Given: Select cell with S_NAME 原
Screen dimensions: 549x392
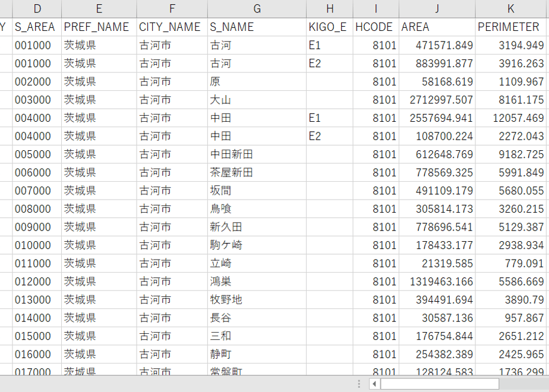Looking at the screenshot, I should point(257,81).
